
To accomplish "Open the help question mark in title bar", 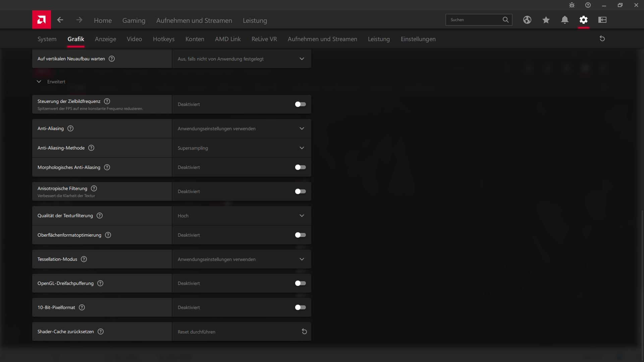I will pos(588,5).
